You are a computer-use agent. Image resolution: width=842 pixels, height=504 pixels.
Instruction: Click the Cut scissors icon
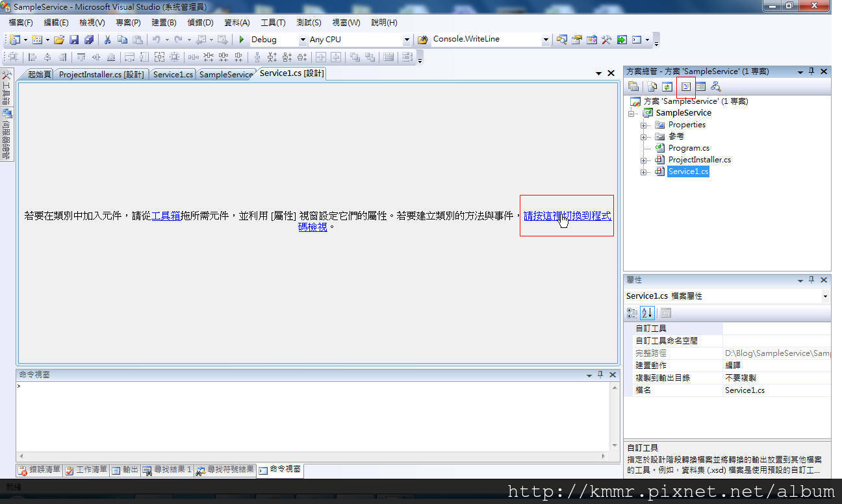(x=108, y=40)
